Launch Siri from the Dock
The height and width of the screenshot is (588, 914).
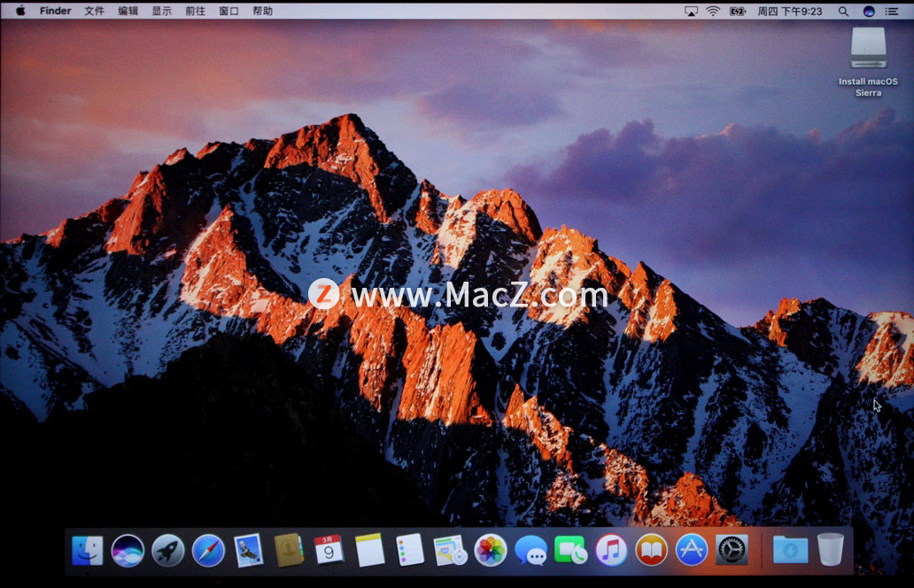[128, 551]
